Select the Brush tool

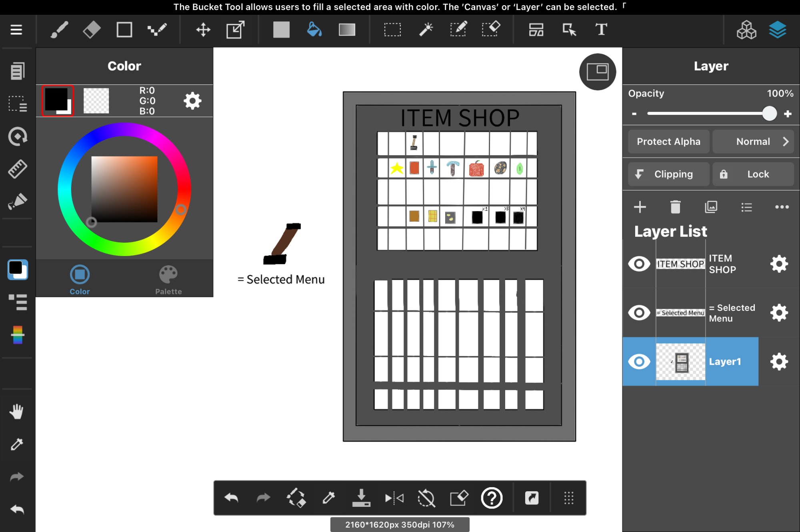tap(59, 30)
